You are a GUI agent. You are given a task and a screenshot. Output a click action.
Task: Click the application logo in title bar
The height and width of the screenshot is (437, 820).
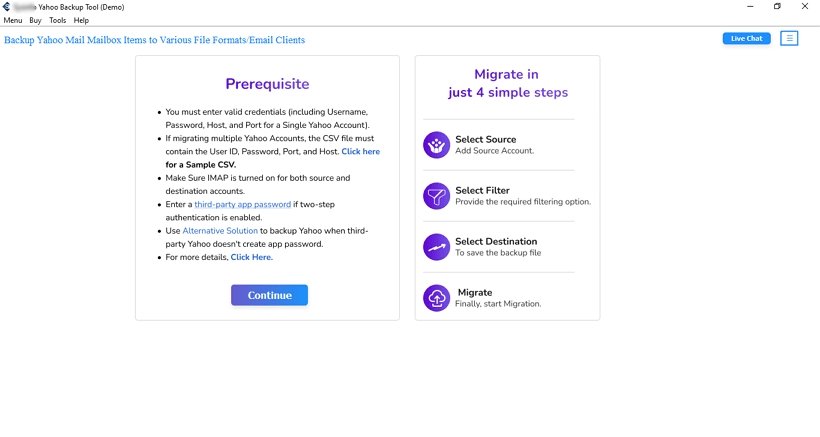[6, 7]
